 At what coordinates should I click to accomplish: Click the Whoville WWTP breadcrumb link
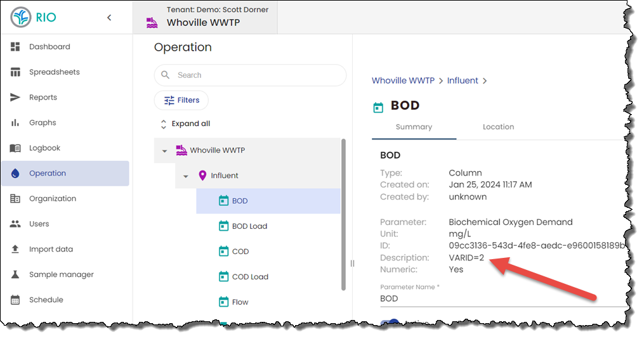click(x=403, y=81)
